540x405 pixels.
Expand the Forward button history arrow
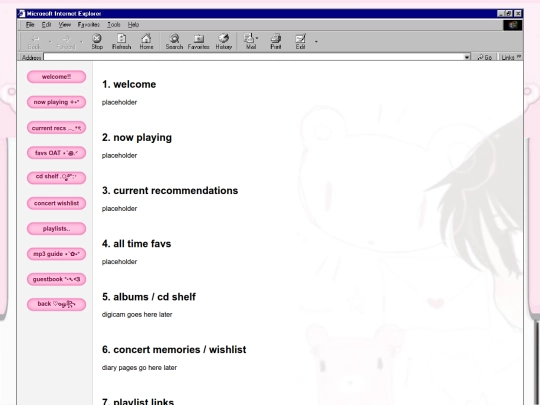(x=82, y=42)
